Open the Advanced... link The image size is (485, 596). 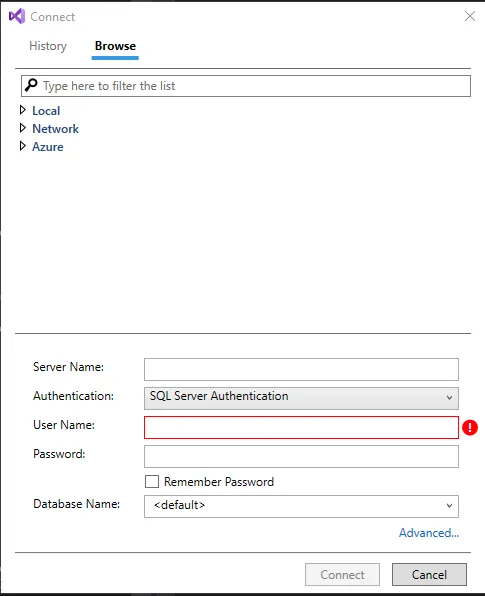click(429, 533)
